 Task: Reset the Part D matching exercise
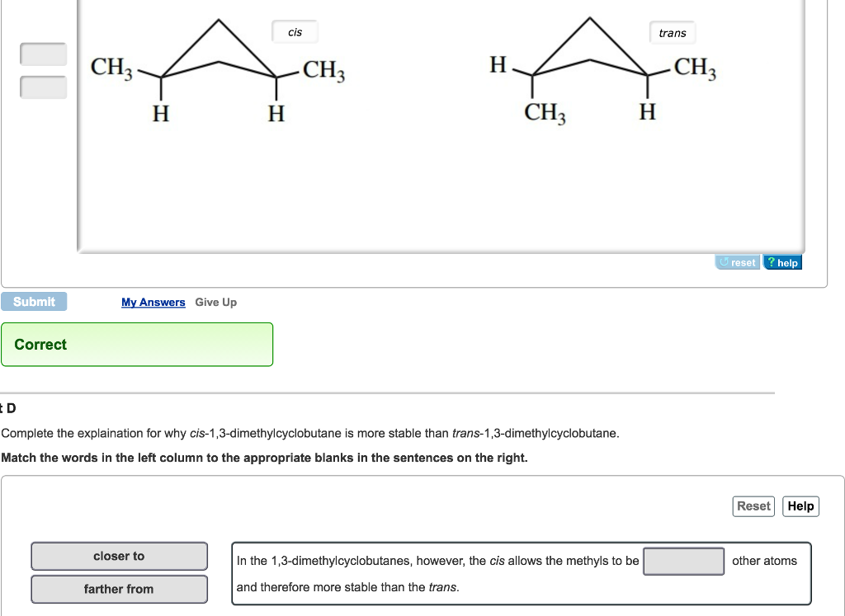click(753, 506)
